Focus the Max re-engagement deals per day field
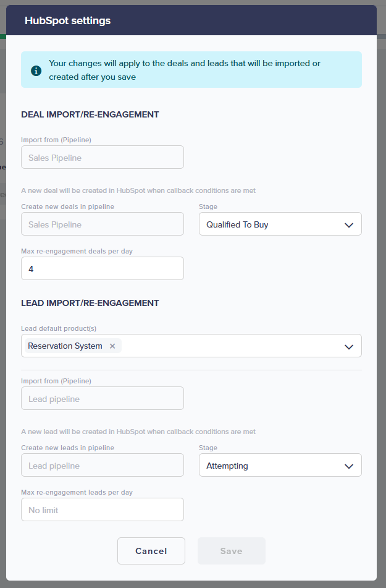This screenshot has height=588, width=386. [103, 268]
